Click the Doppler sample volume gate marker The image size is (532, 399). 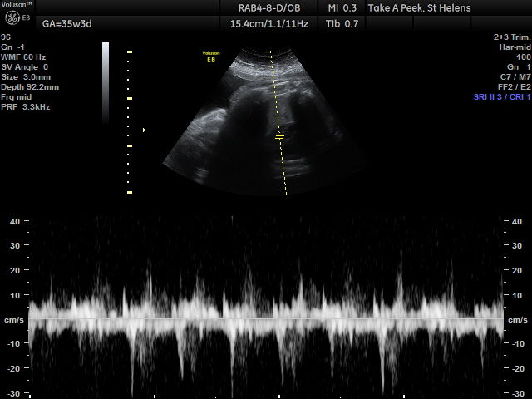pos(279,137)
